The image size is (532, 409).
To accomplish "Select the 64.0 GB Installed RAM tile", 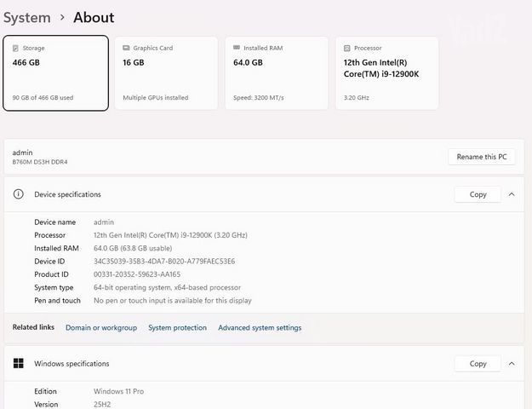I will point(277,73).
